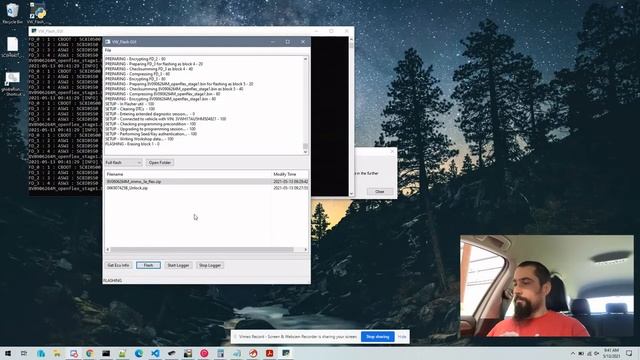The height and width of the screenshot is (360, 640).
Task: Click the console window scroll-down arrow
Action: pyautogui.click(x=351, y=194)
